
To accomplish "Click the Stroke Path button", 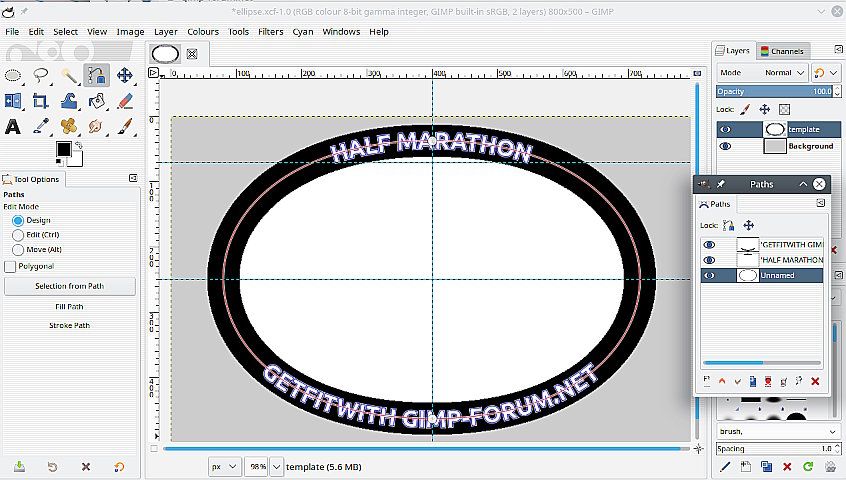I will (x=70, y=325).
